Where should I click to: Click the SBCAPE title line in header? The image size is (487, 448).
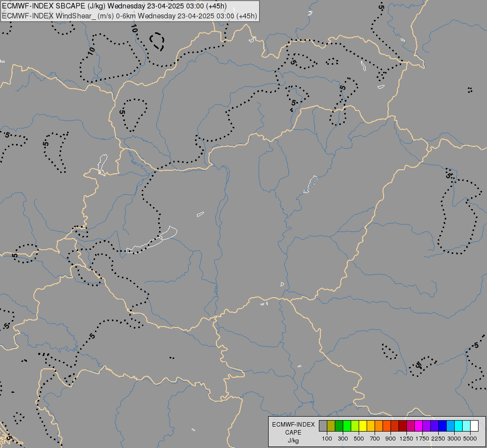(x=114, y=6)
